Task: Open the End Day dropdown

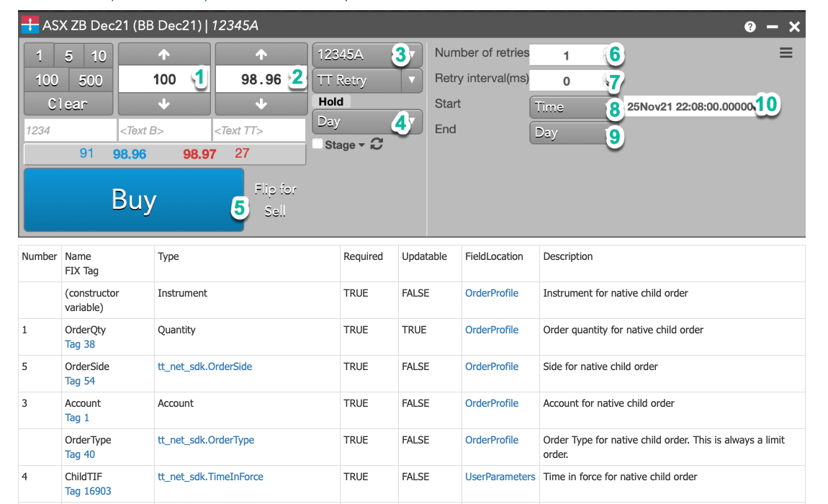Action: (569, 133)
